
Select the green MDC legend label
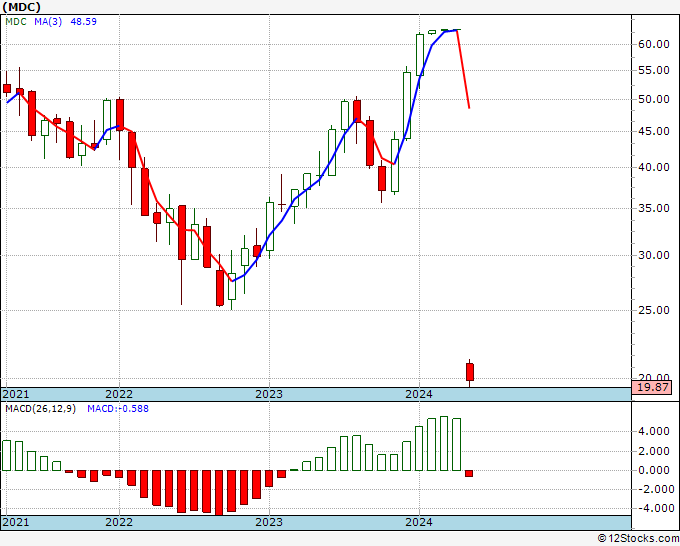point(16,22)
